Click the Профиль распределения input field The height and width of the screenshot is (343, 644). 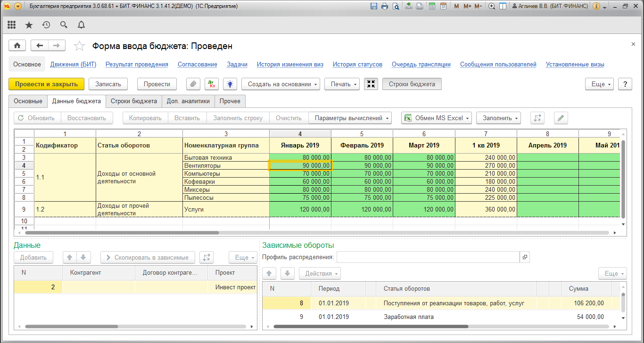pos(428,257)
